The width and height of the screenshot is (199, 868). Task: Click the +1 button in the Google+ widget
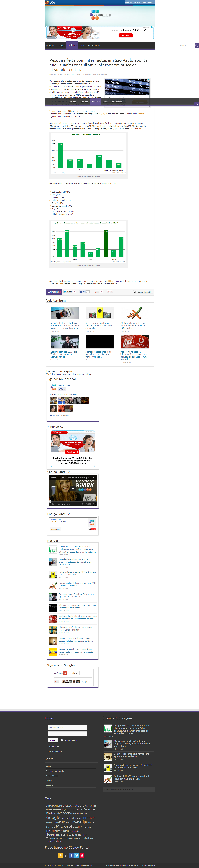point(57,682)
